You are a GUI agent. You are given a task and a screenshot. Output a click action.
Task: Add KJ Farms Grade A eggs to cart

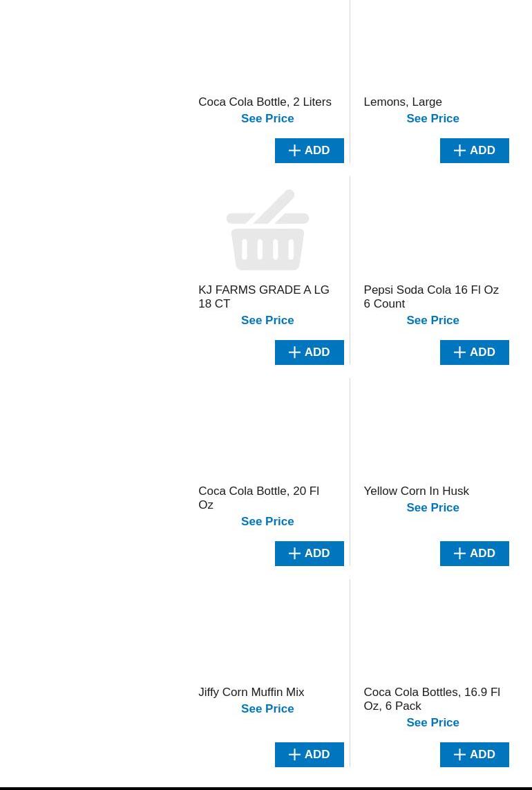(309, 352)
